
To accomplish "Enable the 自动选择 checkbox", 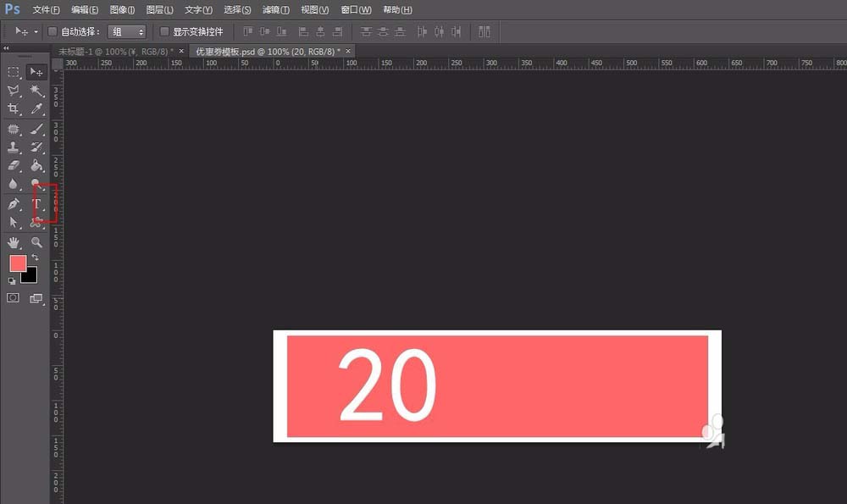I will pos(53,31).
